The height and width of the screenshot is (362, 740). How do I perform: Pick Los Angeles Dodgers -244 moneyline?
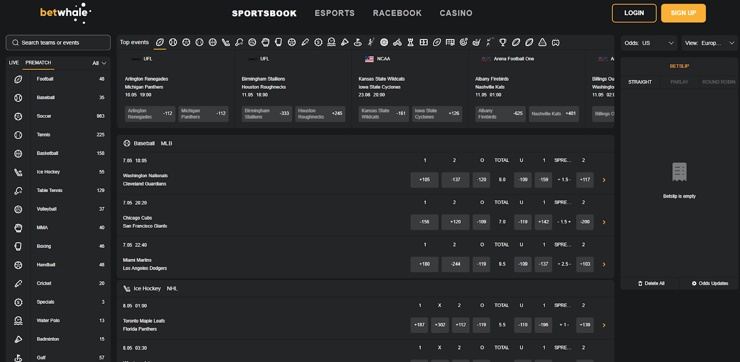[x=455, y=264]
